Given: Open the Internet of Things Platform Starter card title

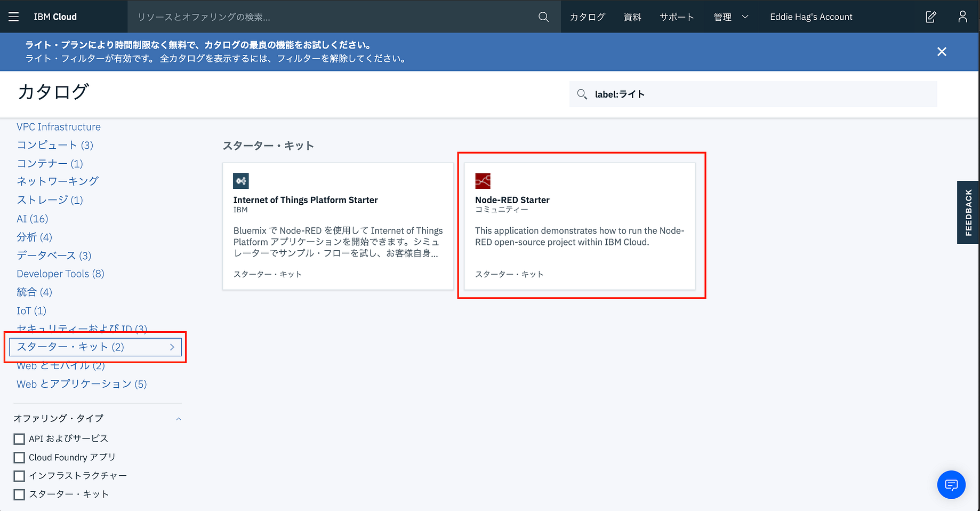Looking at the screenshot, I should [306, 200].
